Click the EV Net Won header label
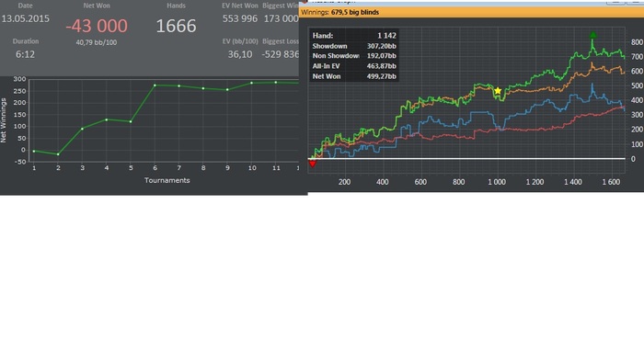Screen dimensions: 644x340 [x=240, y=6]
